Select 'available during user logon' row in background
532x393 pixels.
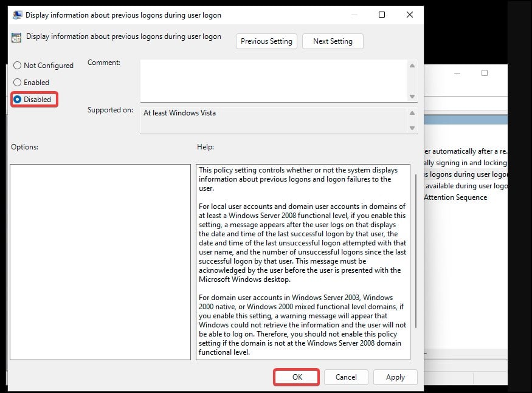pyautogui.click(x=466, y=186)
